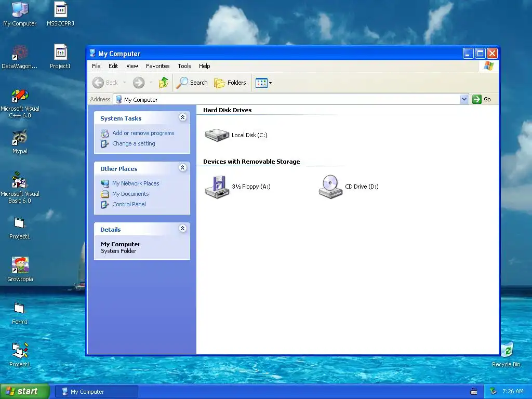Select Microsoft Visual C++ 6.0 desktop shortcut
The width and height of the screenshot is (532, 399).
pos(20,104)
